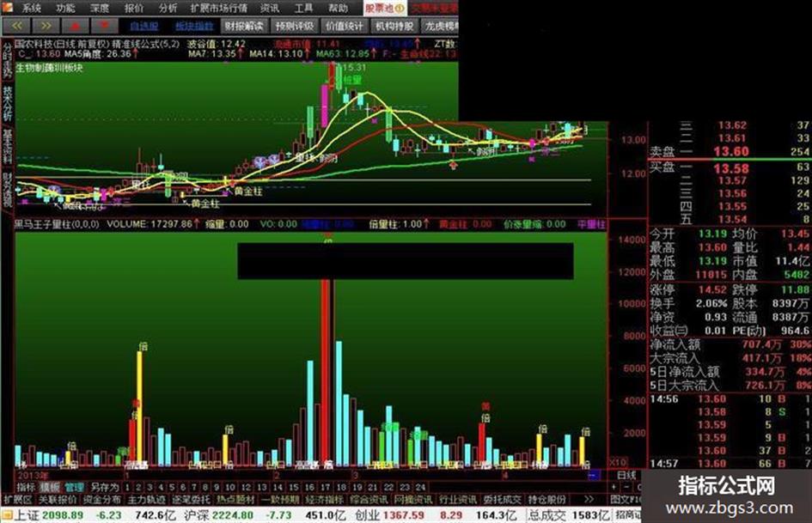Open the 资讯 menu

(x=270, y=8)
